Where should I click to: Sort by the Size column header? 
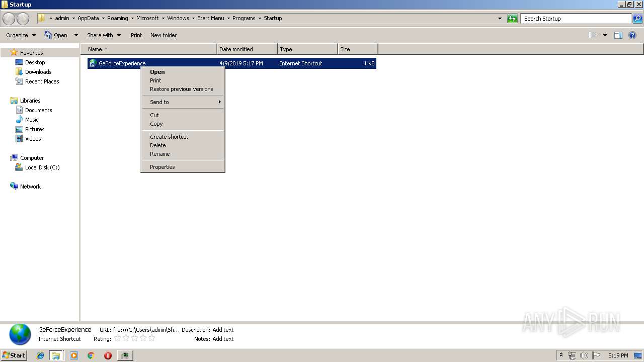point(358,49)
